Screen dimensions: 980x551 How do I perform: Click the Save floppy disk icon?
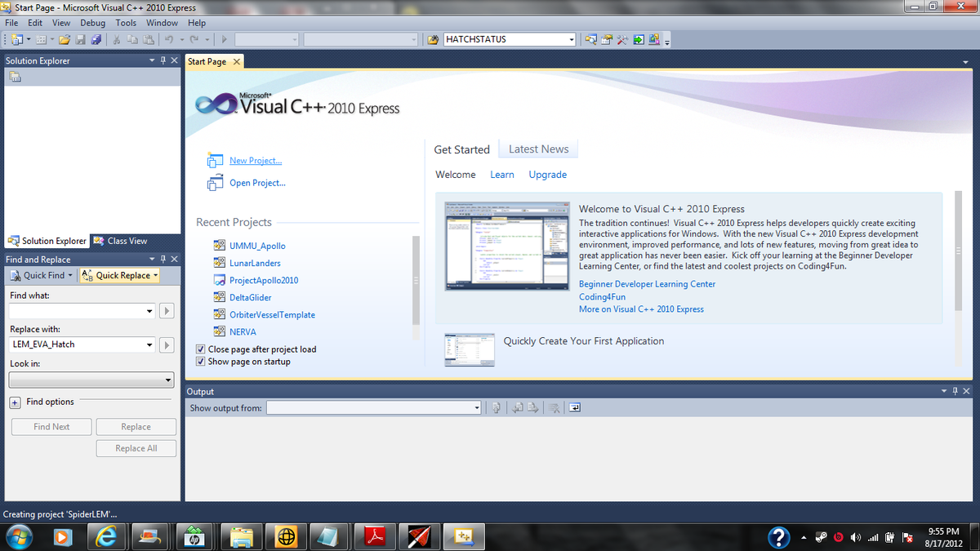pyautogui.click(x=81, y=39)
